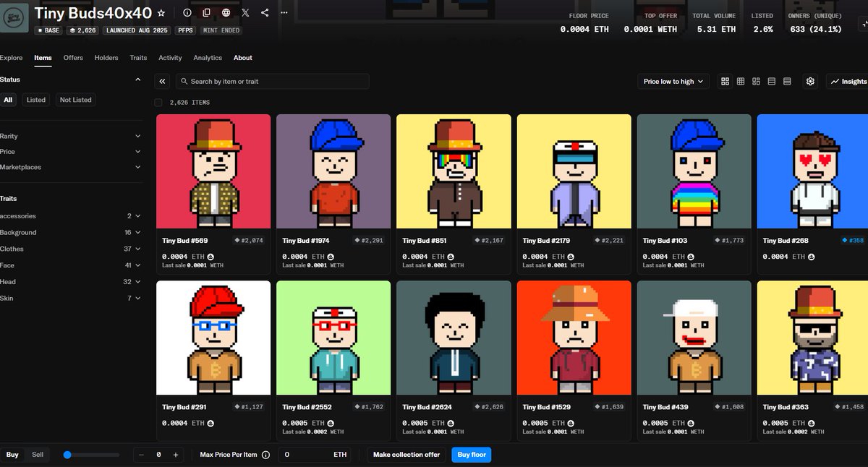Open the Offers tab
868x467 pixels.
tap(73, 58)
